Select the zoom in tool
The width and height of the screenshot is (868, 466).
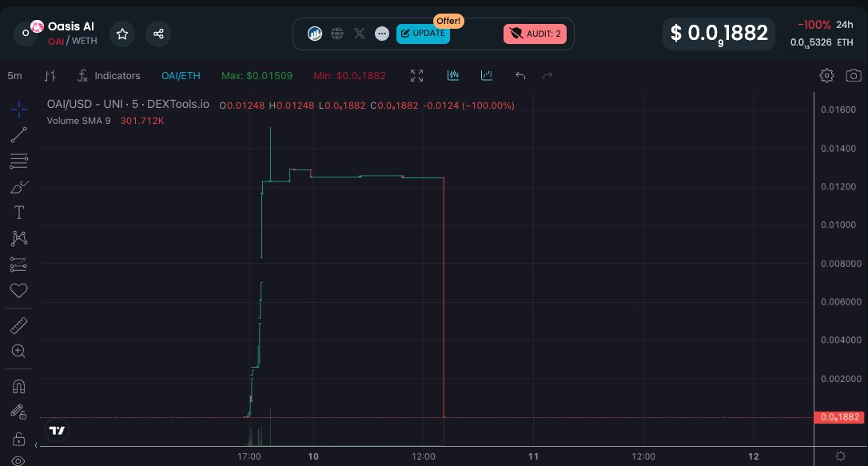[19, 352]
